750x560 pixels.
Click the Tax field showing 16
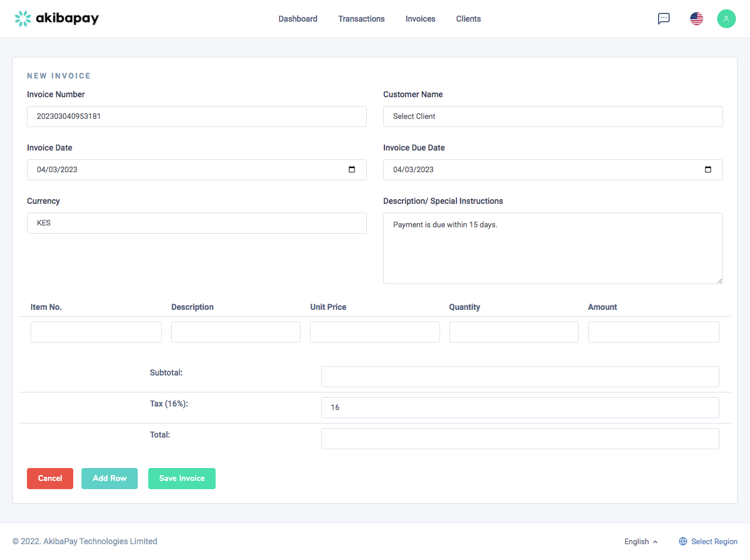pos(520,408)
